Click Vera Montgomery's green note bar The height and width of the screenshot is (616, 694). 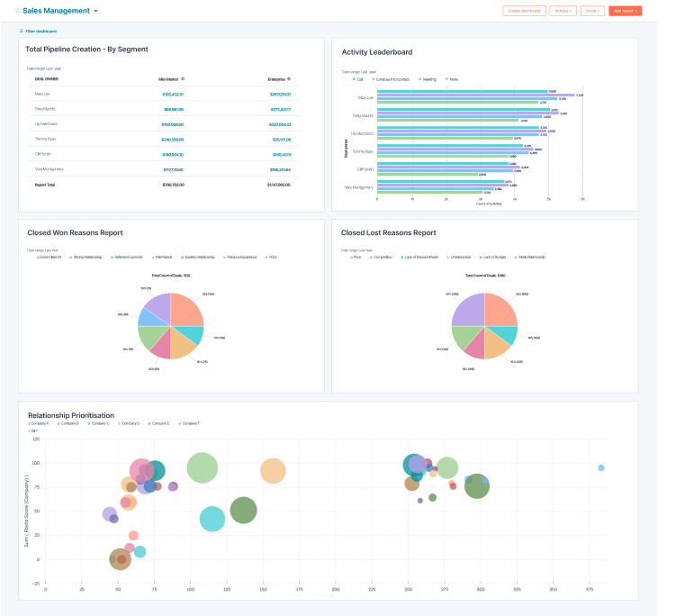click(429, 192)
